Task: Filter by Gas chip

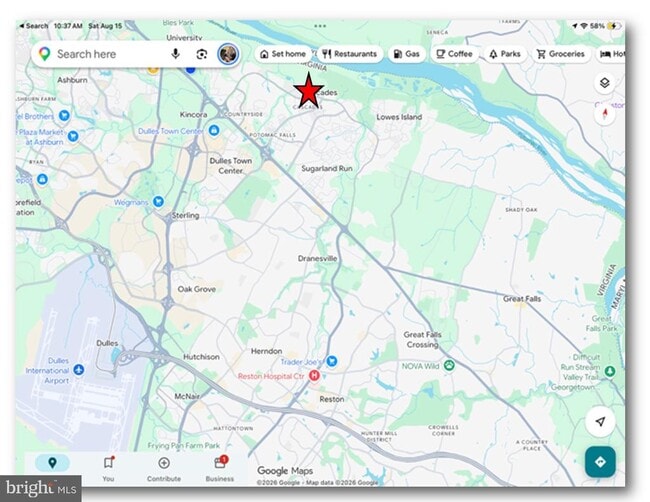Action: (407, 54)
